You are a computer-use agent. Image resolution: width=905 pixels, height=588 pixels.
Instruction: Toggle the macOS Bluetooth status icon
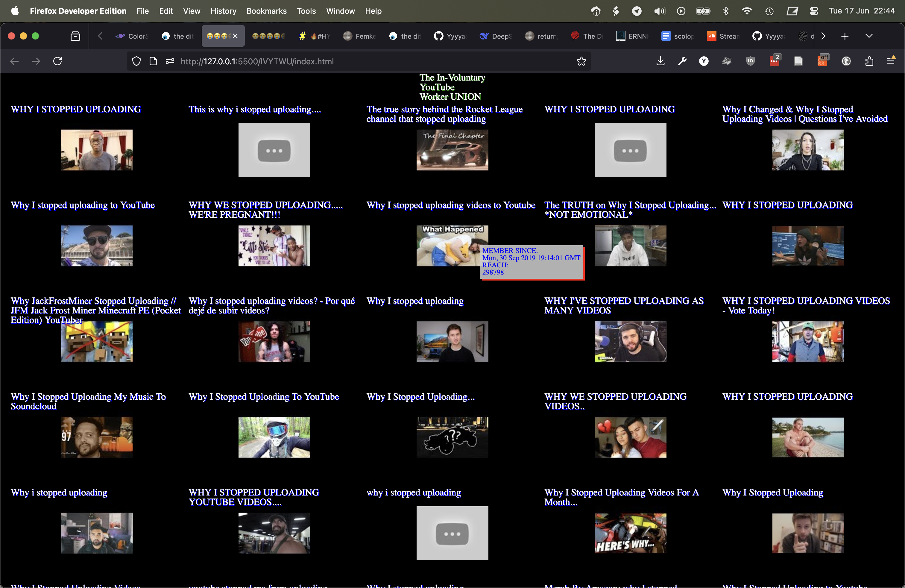tap(725, 11)
